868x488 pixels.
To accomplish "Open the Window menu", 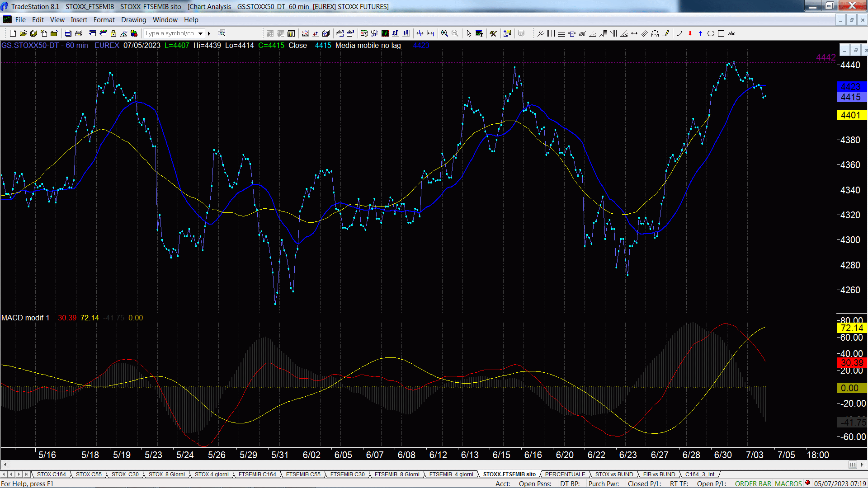I will click(165, 20).
